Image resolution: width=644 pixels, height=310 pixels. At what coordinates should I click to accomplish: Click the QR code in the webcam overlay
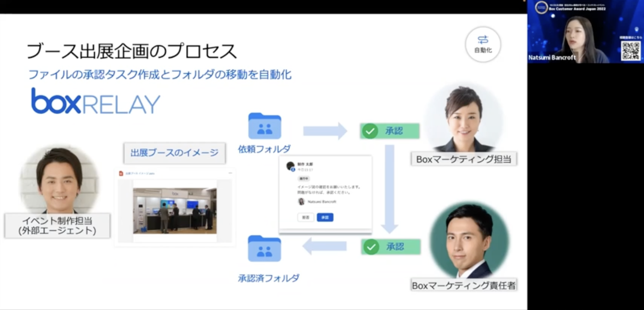tap(631, 51)
